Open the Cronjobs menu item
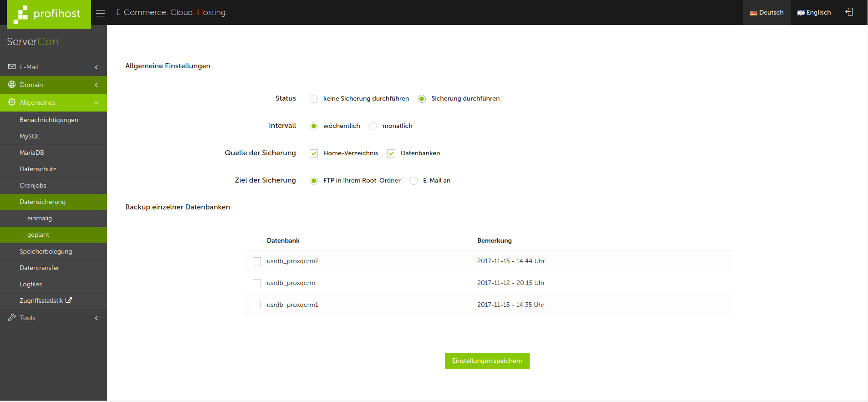Screen dimensions: 868x402 pyautogui.click(x=33, y=185)
